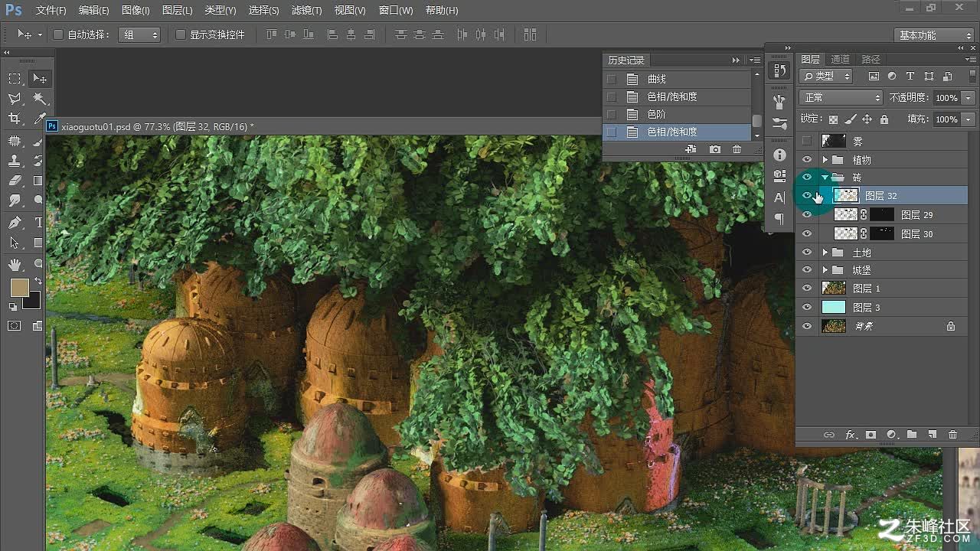Open the 类型 layer filter dropdown

click(x=826, y=77)
